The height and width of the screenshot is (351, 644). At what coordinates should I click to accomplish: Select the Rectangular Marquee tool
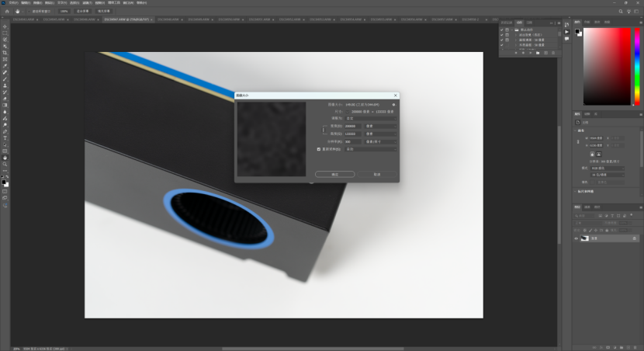[5, 33]
